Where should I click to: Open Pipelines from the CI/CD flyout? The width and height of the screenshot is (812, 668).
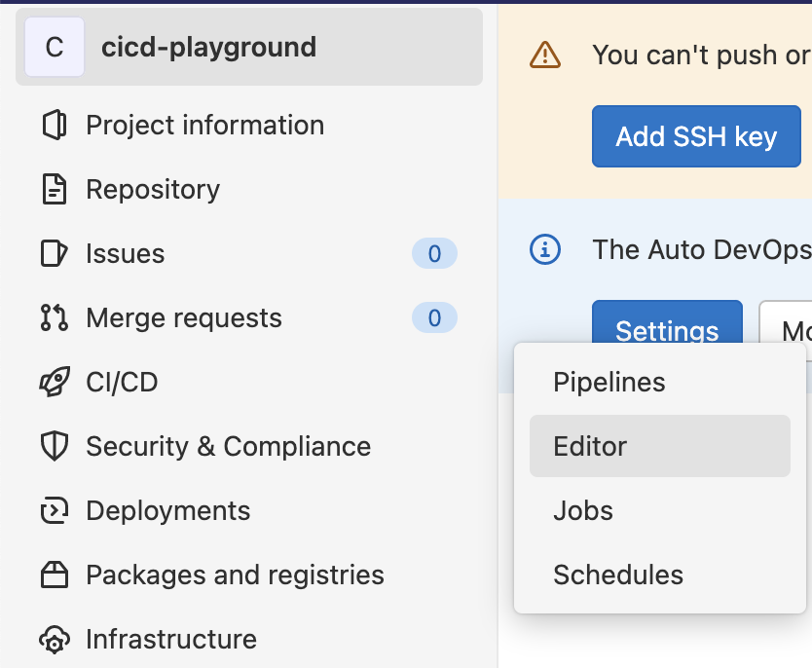coord(609,382)
